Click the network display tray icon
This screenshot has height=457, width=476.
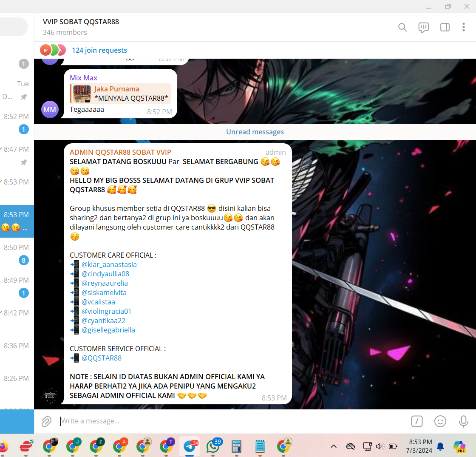367,446
